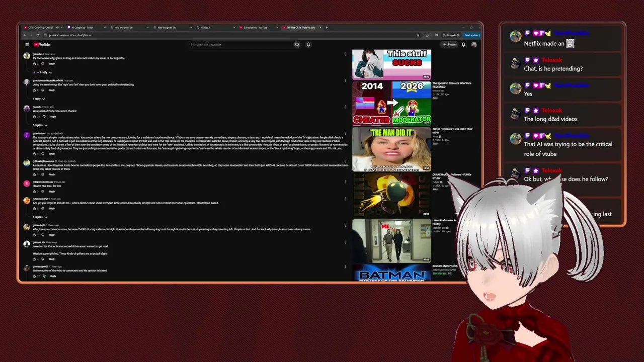The height and width of the screenshot is (362, 644).
Task: Open 'The Speedrun Cheaters Who Were REDEEMED' title
Action: click(452, 85)
